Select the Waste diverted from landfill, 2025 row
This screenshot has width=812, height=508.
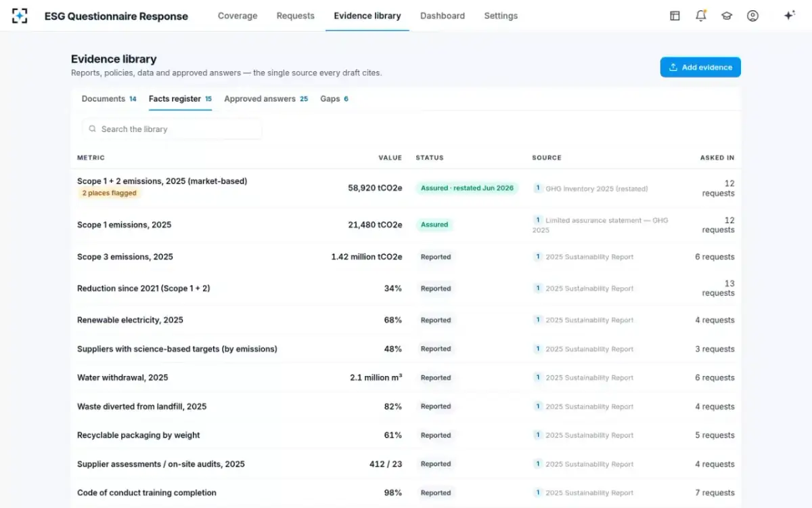[406, 406]
